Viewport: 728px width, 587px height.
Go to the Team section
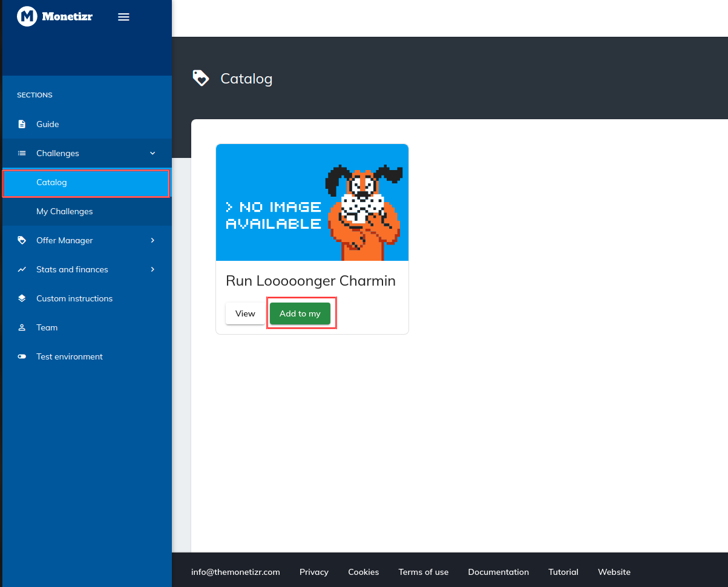pyautogui.click(x=87, y=327)
